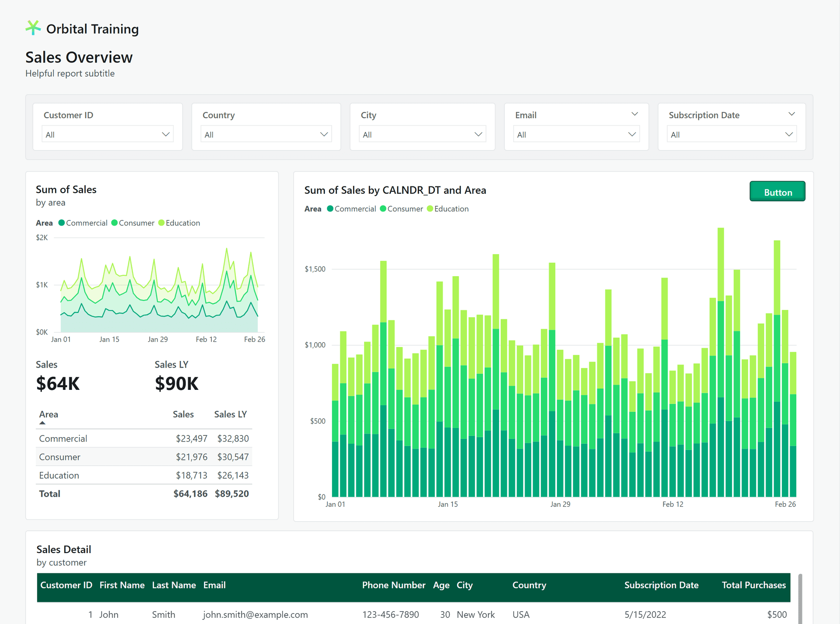The image size is (840, 624).
Task: Select the Education legend dot in the bar chart
Action: click(431, 209)
